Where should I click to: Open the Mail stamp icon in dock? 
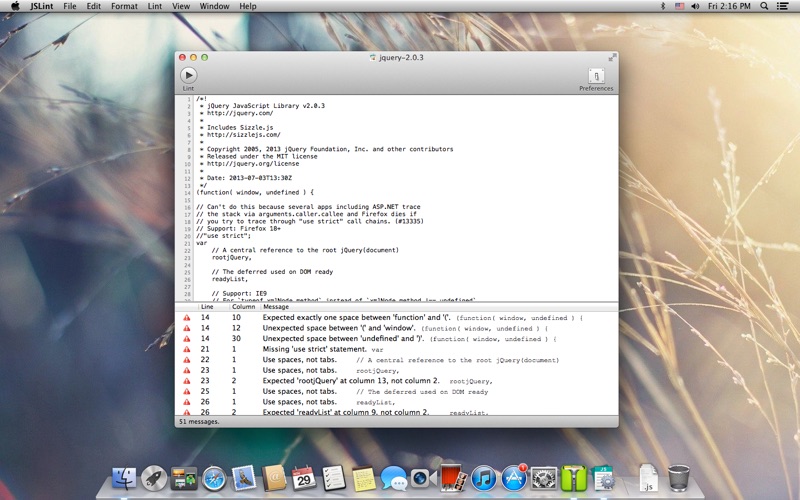(x=244, y=478)
